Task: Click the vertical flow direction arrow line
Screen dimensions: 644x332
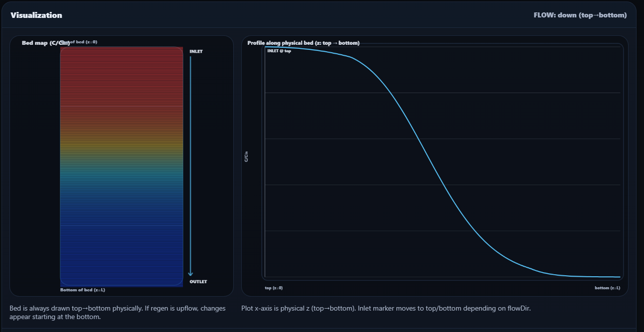Action: click(x=190, y=164)
